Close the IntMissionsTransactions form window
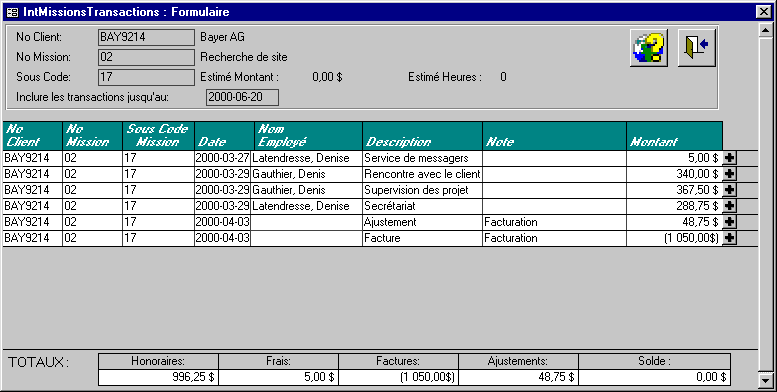The height and width of the screenshot is (392, 777). point(764,12)
